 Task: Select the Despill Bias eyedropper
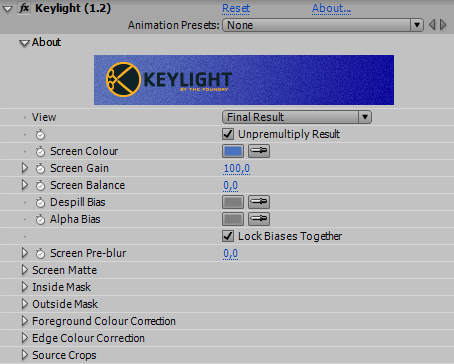(259, 202)
